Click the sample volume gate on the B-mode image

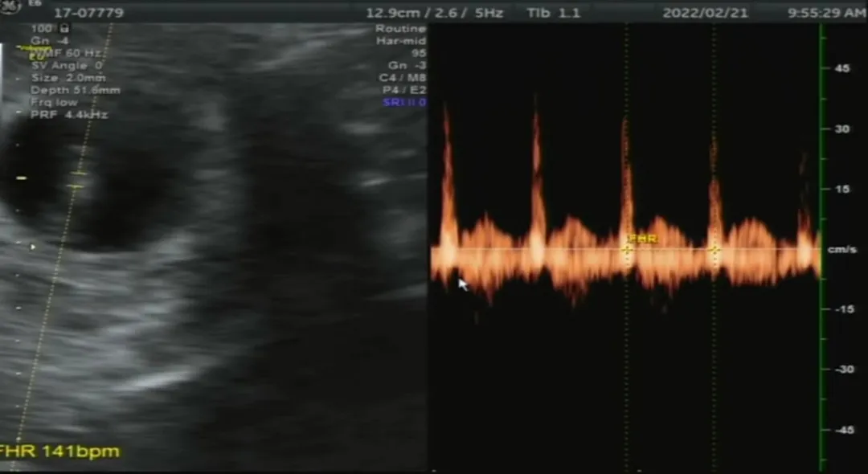(x=77, y=180)
